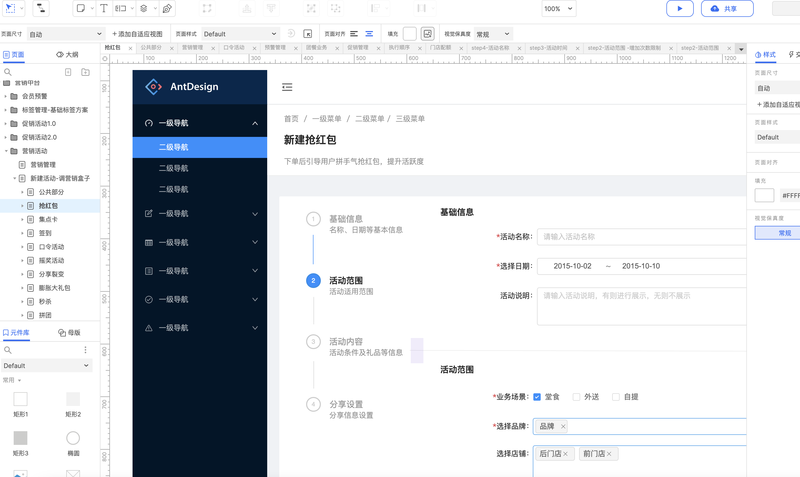This screenshot has width=800, height=477.
Task: Remove the 后门店 tag
Action: 565,454
